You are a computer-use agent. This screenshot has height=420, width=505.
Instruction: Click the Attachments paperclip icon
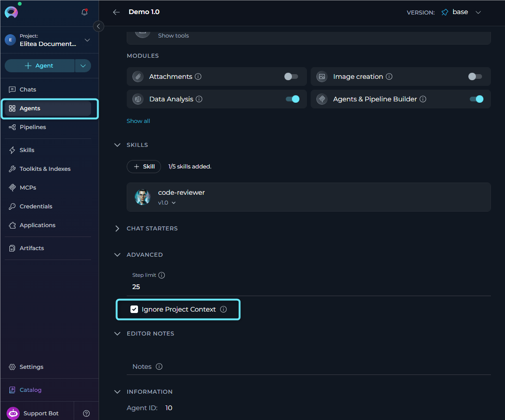tap(138, 76)
